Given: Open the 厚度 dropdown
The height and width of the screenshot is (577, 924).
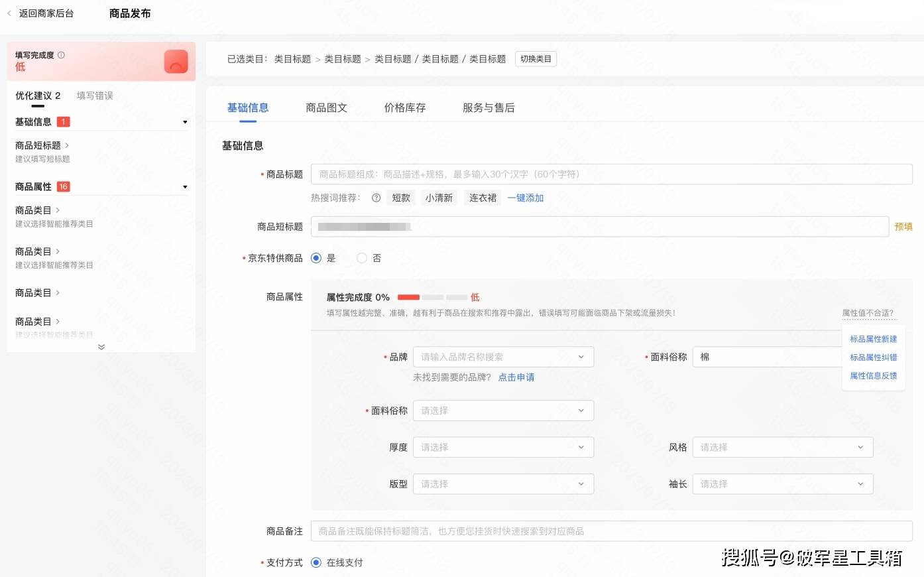Looking at the screenshot, I should 503,447.
